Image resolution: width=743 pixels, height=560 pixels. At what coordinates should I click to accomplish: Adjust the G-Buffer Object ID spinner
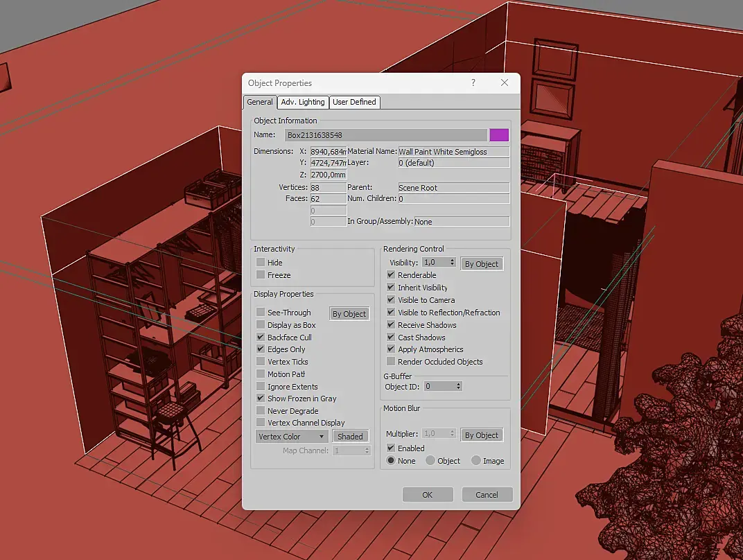click(458, 386)
